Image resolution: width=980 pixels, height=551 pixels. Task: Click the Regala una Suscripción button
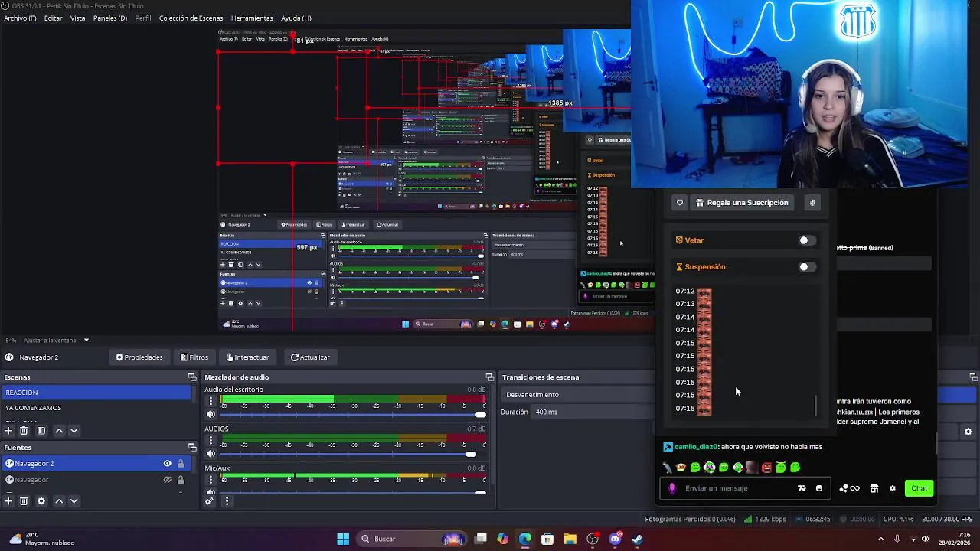(x=742, y=203)
